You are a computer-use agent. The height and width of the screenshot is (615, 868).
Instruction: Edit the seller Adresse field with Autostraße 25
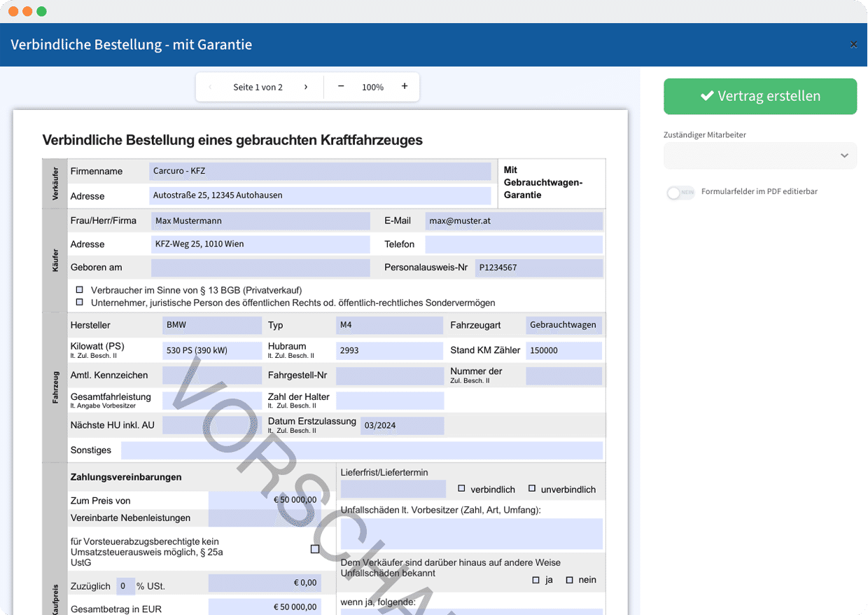click(x=321, y=195)
